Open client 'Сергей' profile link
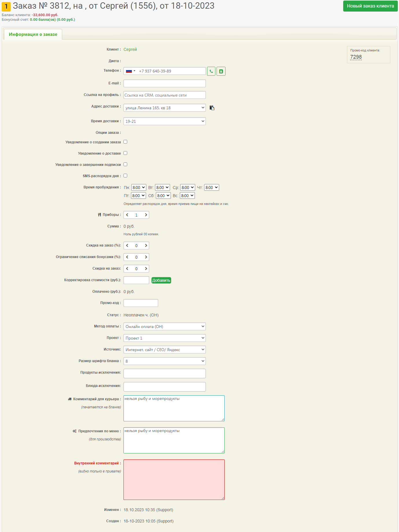This screenshot has width=399, height=532. 130,49
